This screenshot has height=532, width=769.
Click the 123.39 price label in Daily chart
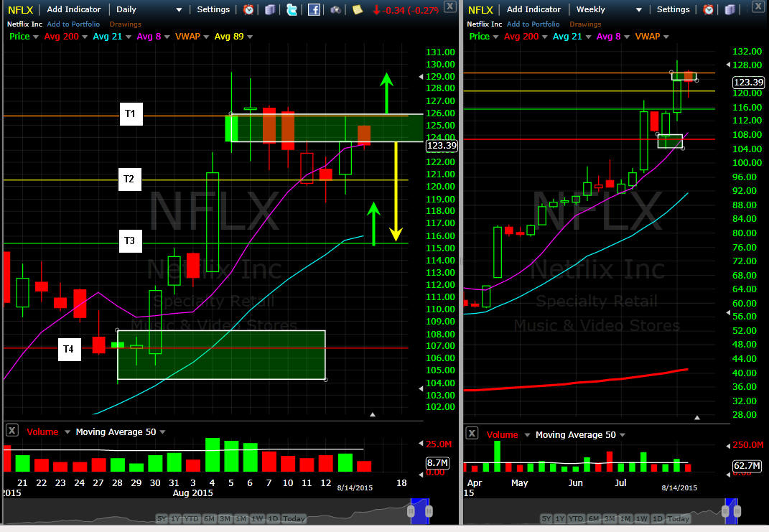click(x=442, y=146)
